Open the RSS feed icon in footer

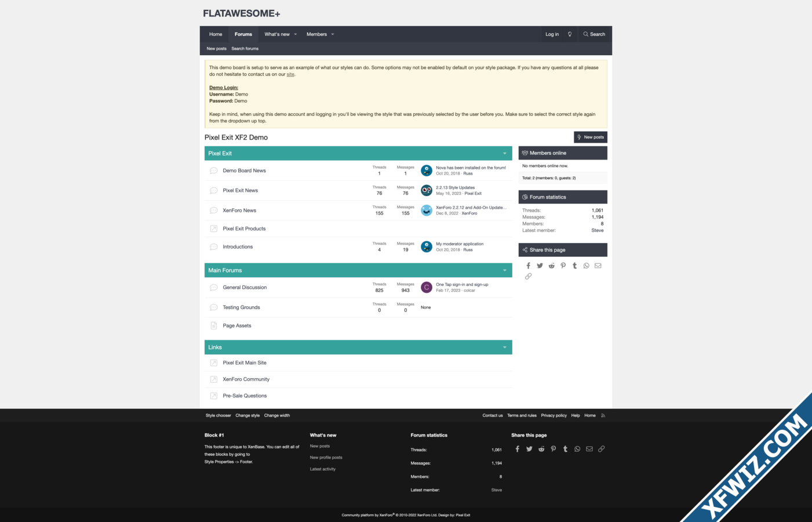[603, 415]
